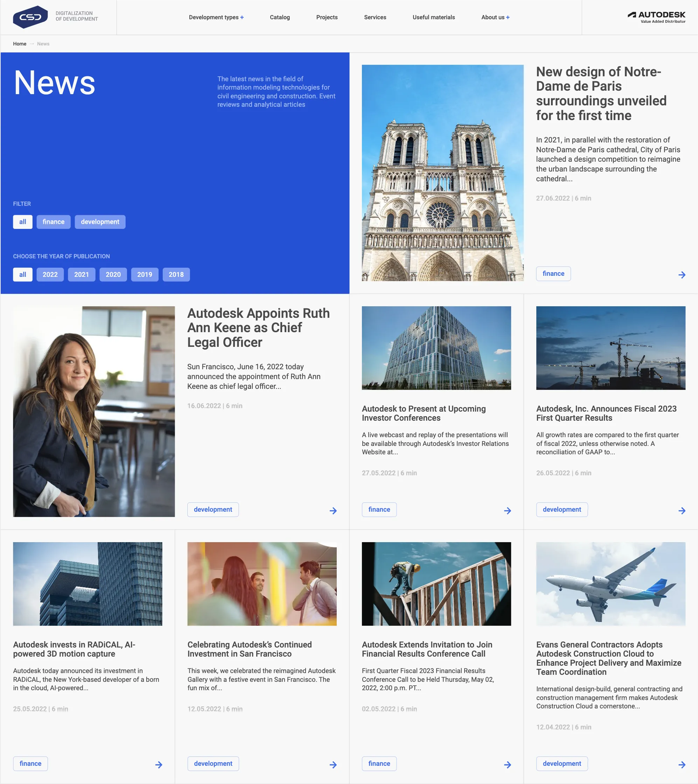Screen dimensions: 698x784
Task: Click arrow icon on Investor Conferences card
Action: (507, 511)
